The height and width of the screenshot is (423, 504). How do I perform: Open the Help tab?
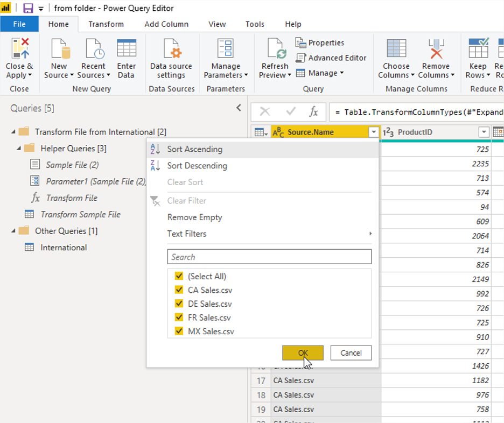[x=293, y=24]
